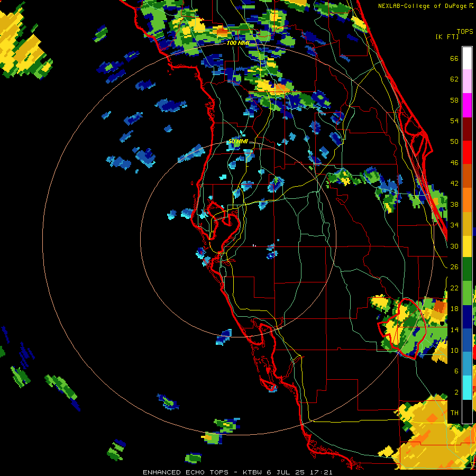Click the 62 legend value

point(454,79)
